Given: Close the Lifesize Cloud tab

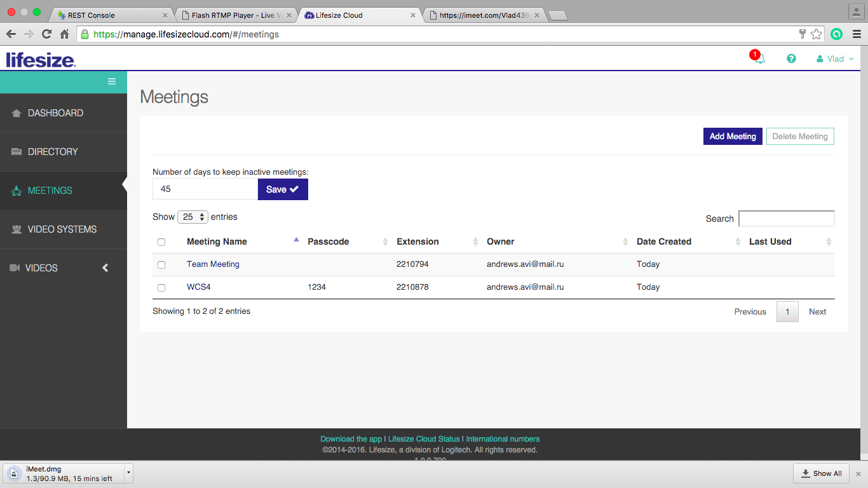Looking at the screenshot, I should [413, 15].
